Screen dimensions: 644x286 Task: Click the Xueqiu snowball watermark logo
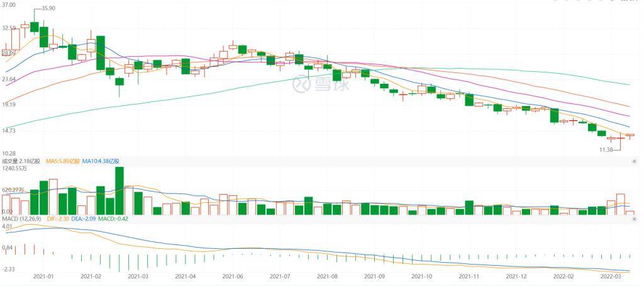click(321, 84)
